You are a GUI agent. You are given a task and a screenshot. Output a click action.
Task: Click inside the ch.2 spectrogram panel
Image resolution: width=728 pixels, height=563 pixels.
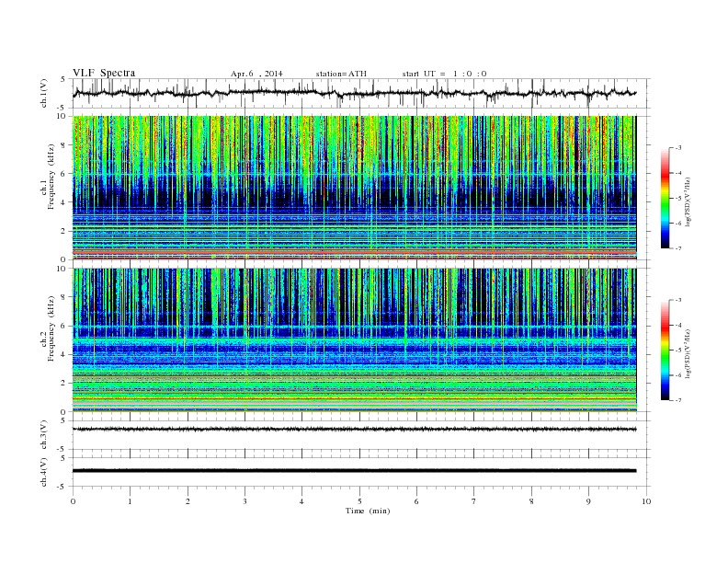tap(354, 339)
